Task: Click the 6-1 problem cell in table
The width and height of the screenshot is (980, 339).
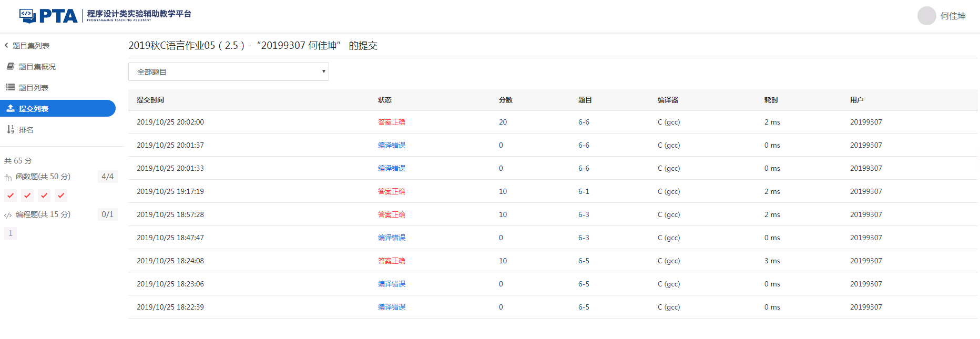Action: [584, 191]
